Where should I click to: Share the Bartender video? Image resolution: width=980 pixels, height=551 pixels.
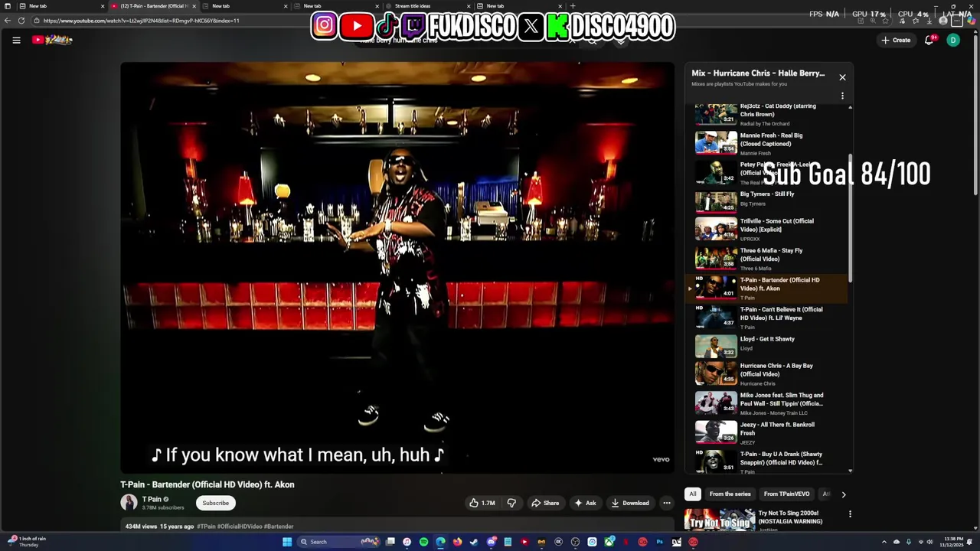click(545, 503)
